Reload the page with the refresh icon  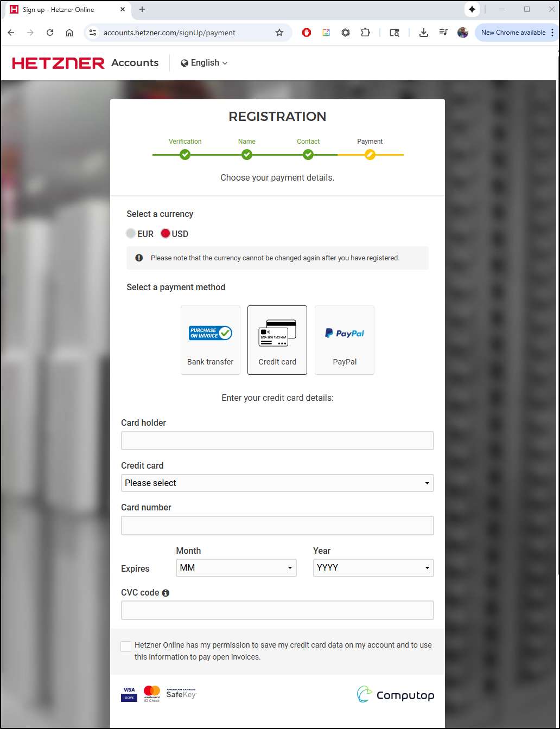(x=50, y=33)
